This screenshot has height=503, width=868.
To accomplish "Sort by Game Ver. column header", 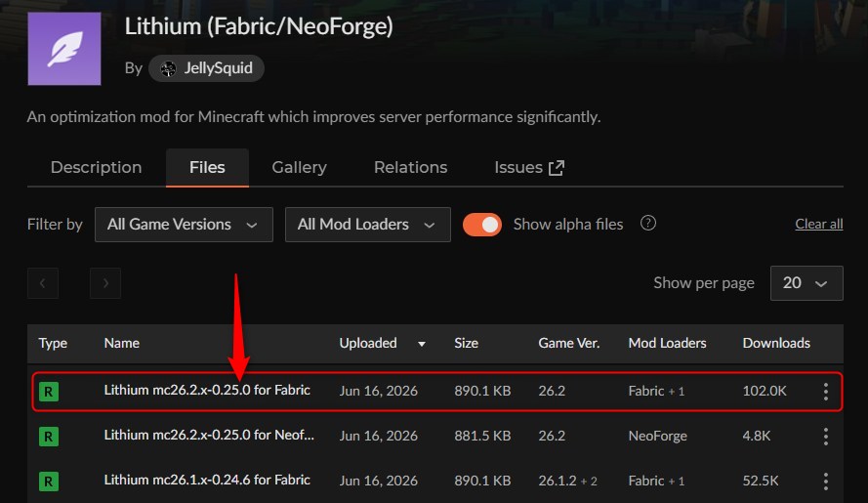I will 569,343.
